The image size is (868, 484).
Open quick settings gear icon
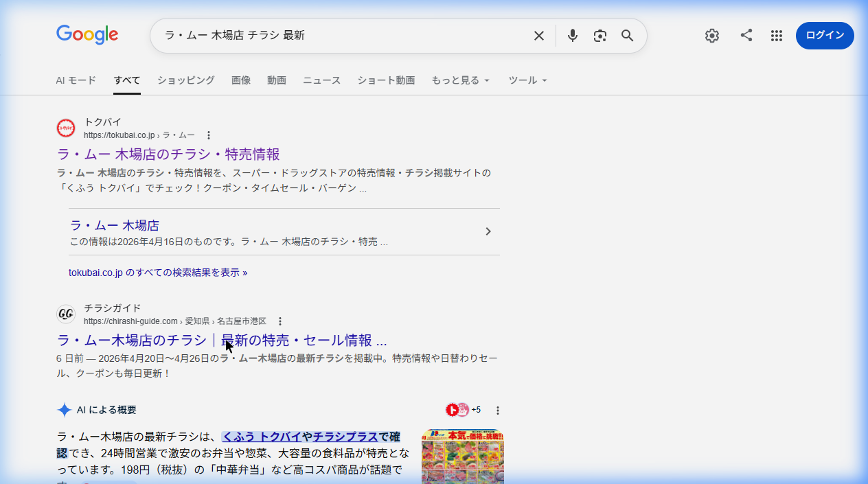(x=712, y=36)
